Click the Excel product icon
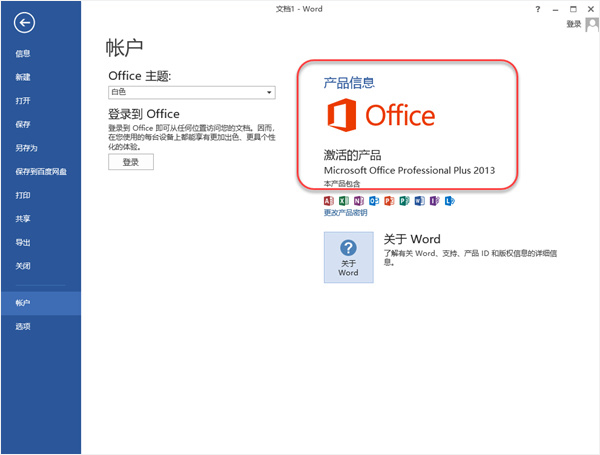600x455 pixels. click(x=344, y=201)
